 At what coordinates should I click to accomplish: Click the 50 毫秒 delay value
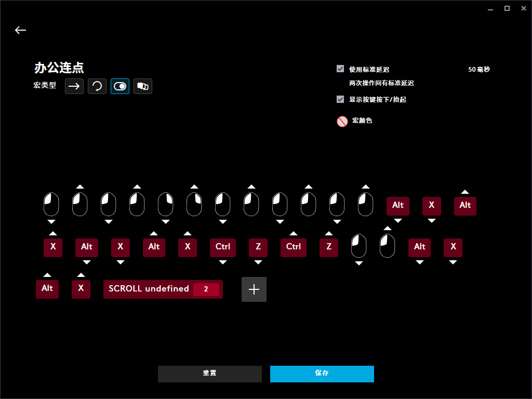tap(478, 69)
